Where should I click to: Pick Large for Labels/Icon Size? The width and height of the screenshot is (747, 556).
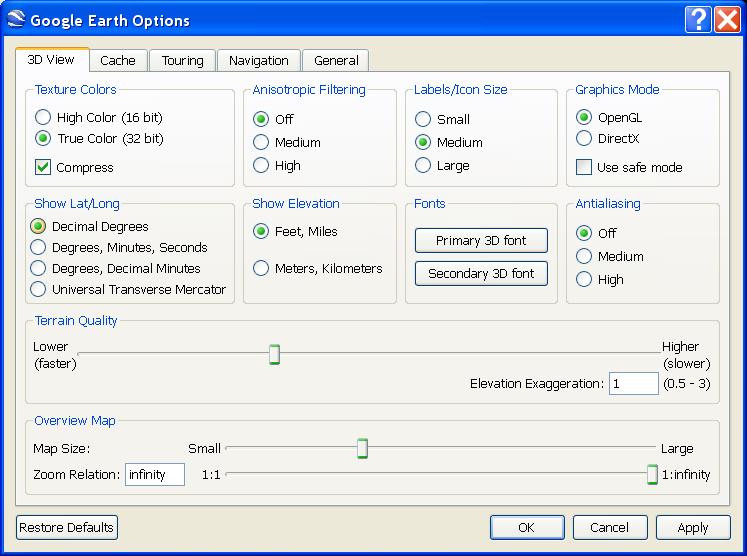[423, 165]
